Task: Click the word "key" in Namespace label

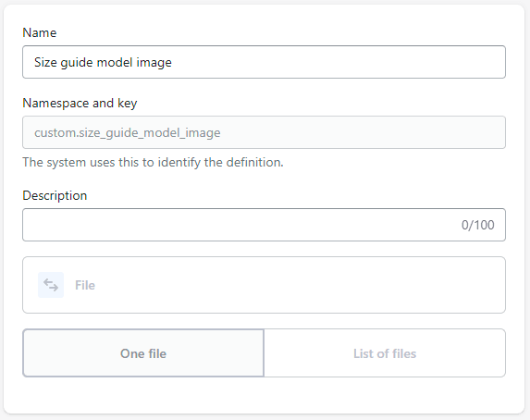Action: (x=127, y=104)
